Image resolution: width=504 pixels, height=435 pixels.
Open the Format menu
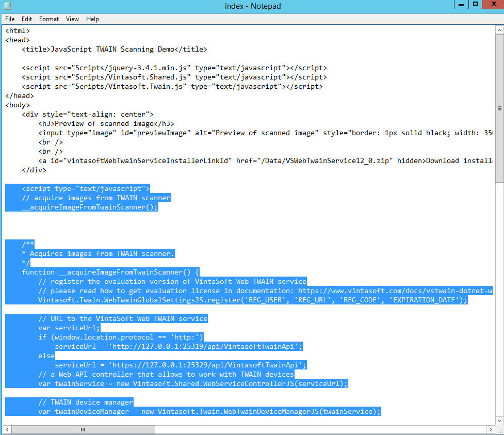[49, 19]
